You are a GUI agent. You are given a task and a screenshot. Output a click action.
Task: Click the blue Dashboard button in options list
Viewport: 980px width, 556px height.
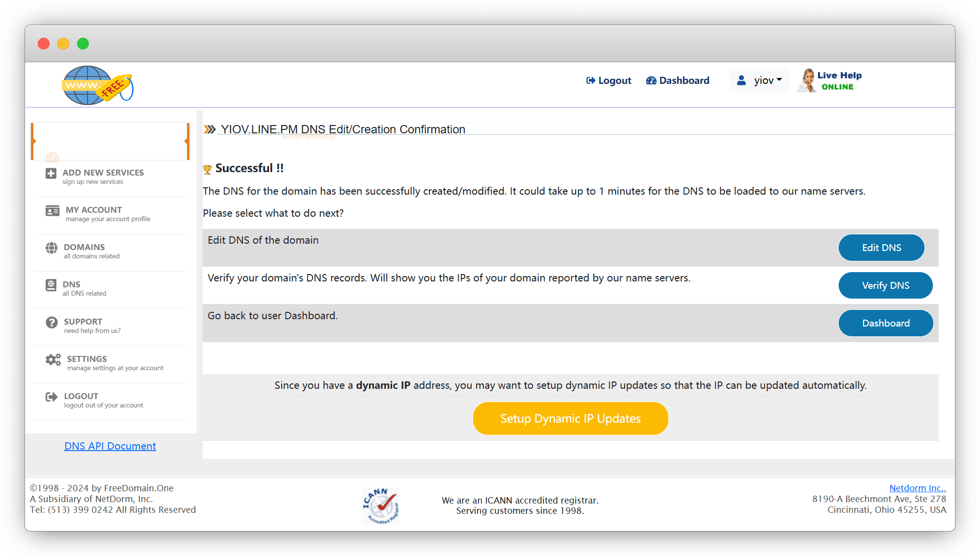885,323
